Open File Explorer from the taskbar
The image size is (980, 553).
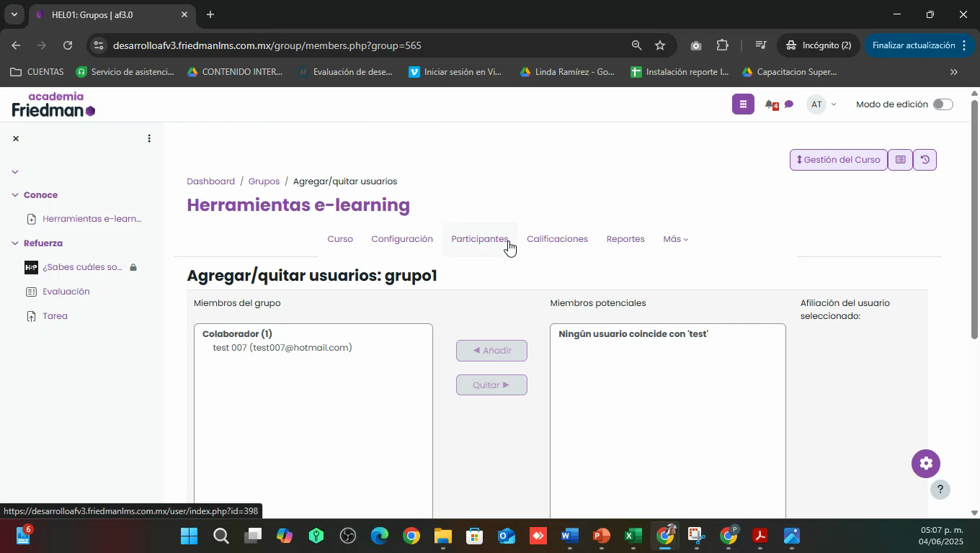tap(442, 536)
